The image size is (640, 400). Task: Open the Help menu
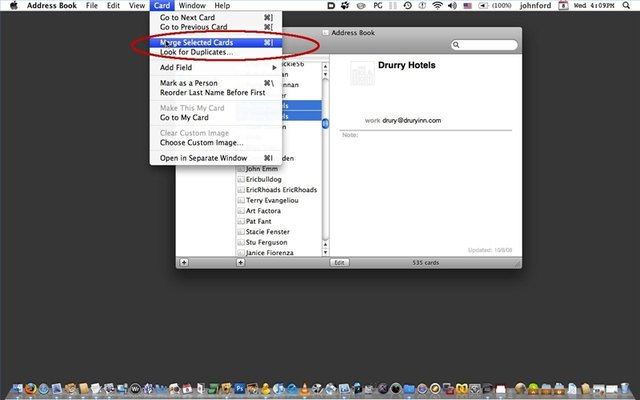[222, 5]
